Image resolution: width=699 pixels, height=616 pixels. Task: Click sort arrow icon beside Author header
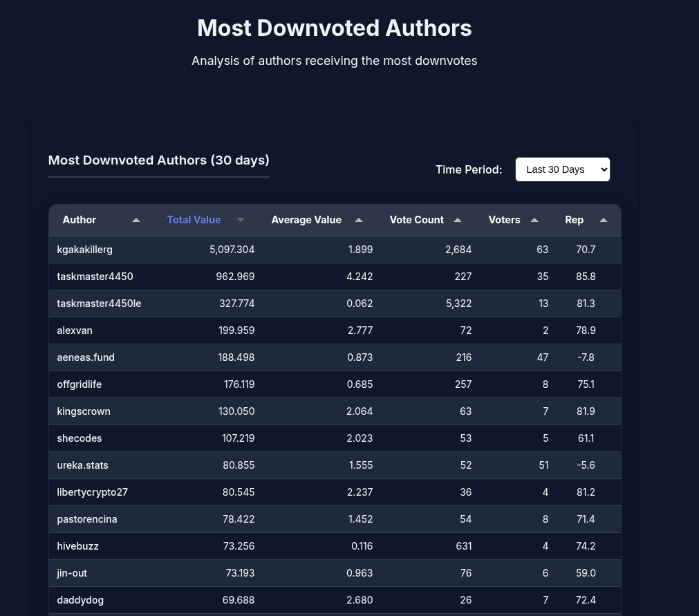point(136,220)
